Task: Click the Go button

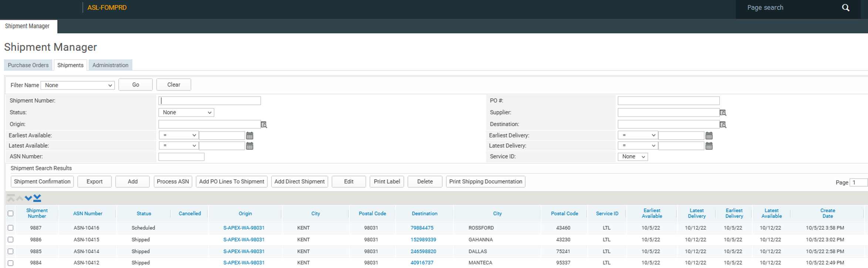Action: [135, 85]
